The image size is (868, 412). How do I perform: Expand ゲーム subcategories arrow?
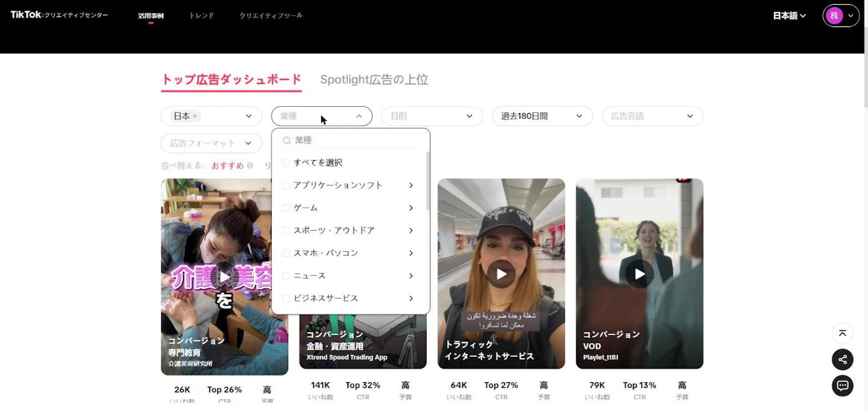411,208
